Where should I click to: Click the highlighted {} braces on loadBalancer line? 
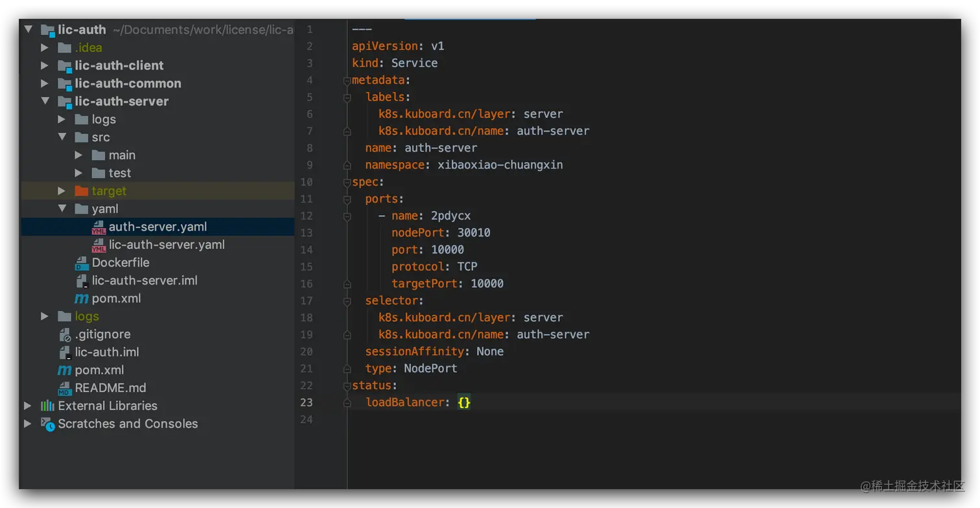(x=464, y=402)
